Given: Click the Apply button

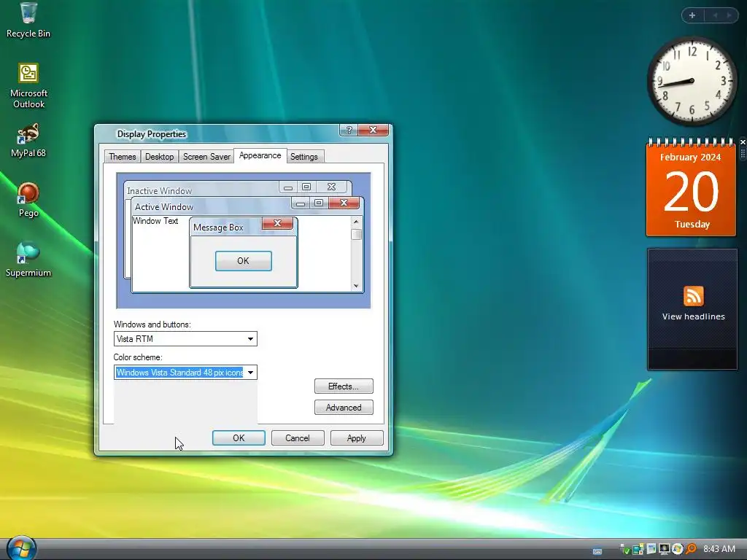Looking at the screenshot, I should [357, 438].
